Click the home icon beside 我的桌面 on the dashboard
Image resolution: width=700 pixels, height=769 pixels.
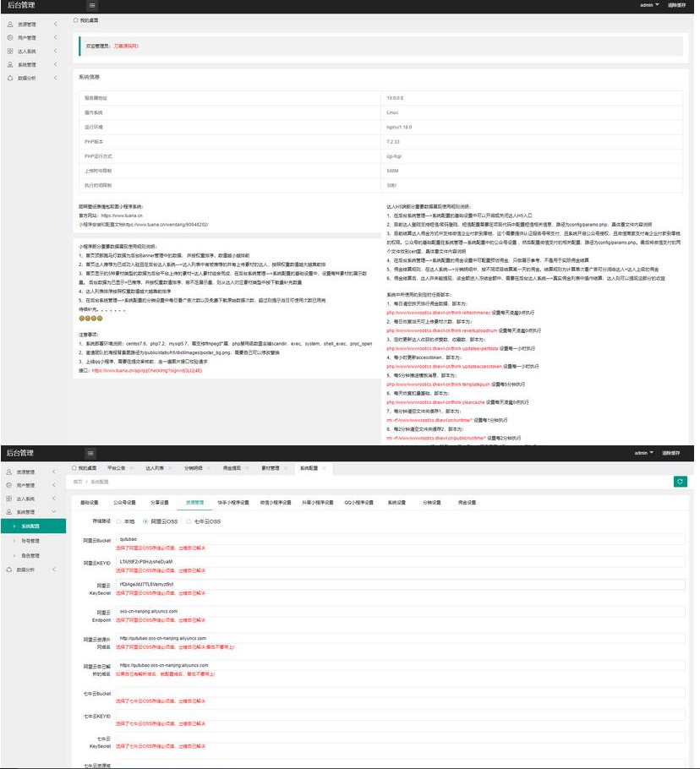pos(75,20)
